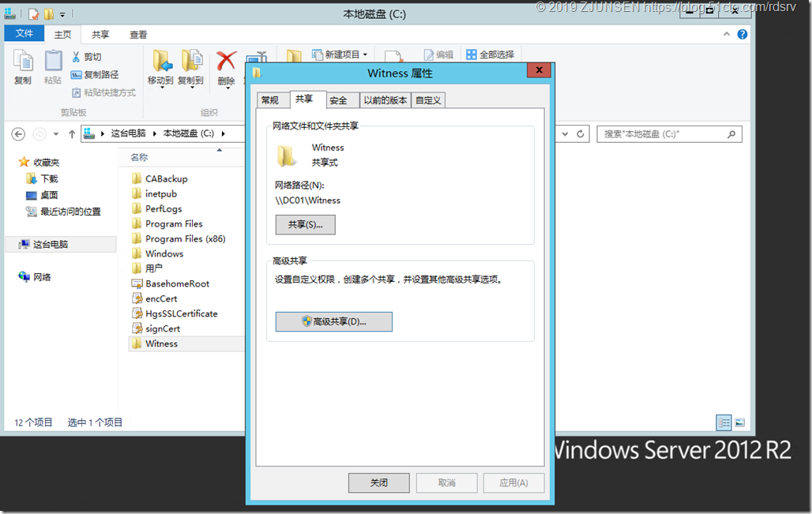
Task: Click the Copy to folder icon
Action: coord(192,61)
